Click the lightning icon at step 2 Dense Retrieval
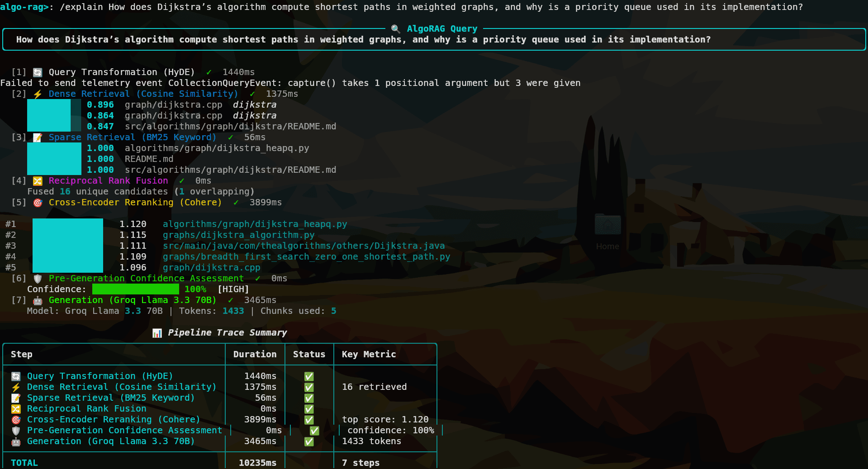 [x=38, y=94]
